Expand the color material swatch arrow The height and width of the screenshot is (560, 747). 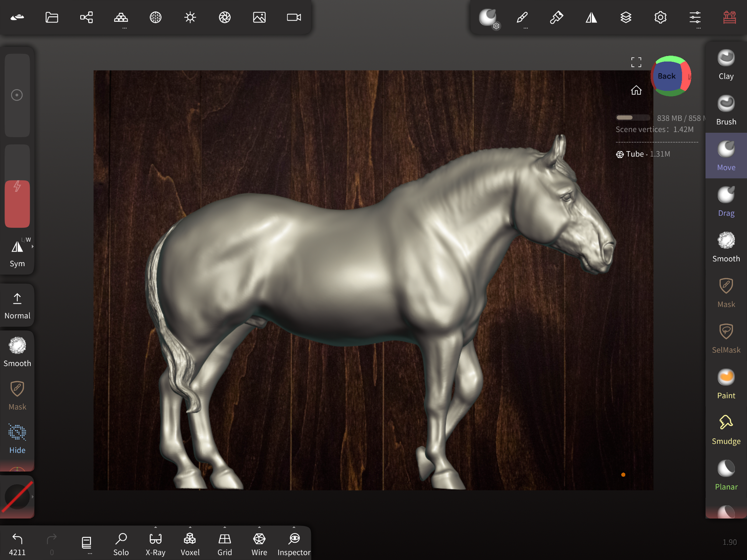pos(33,497)
